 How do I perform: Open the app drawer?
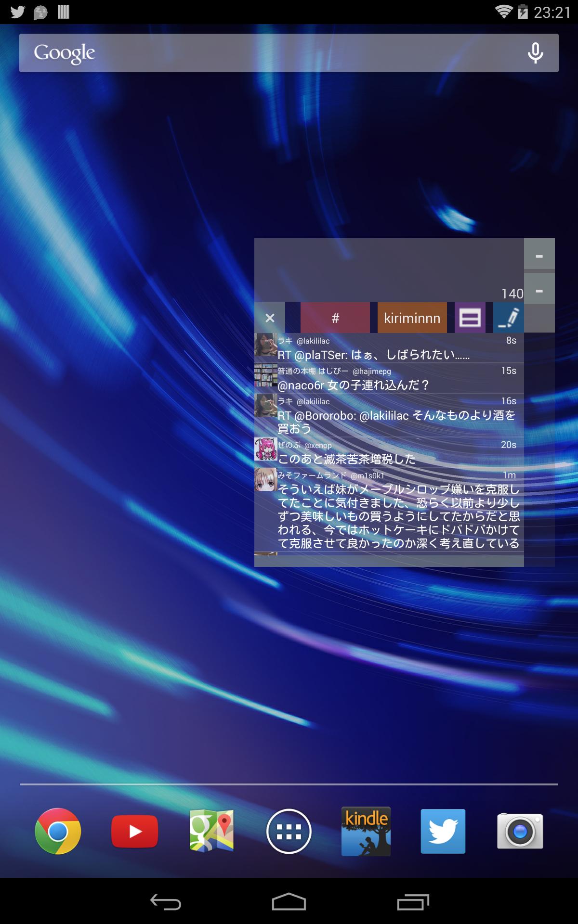pos(289,831)
